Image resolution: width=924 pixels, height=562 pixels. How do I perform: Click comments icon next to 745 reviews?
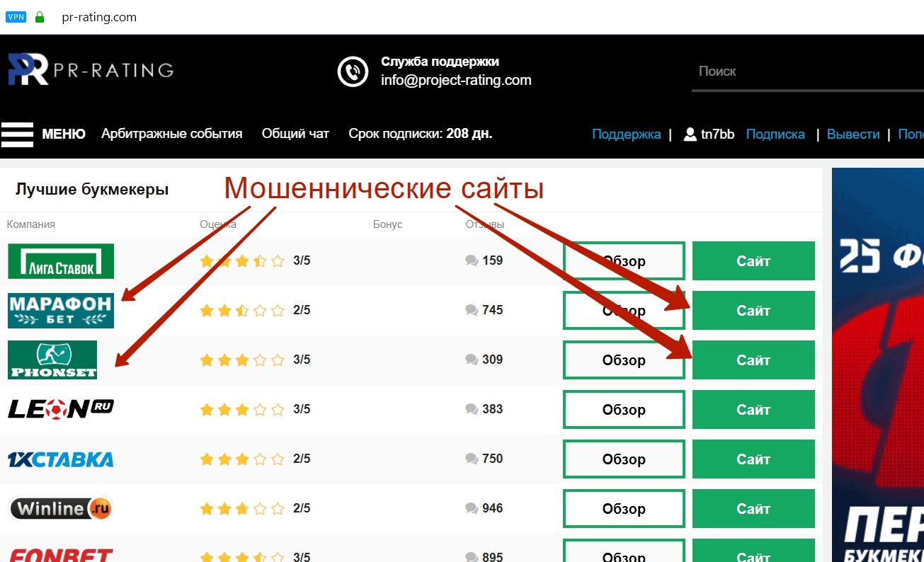(472, 310)
